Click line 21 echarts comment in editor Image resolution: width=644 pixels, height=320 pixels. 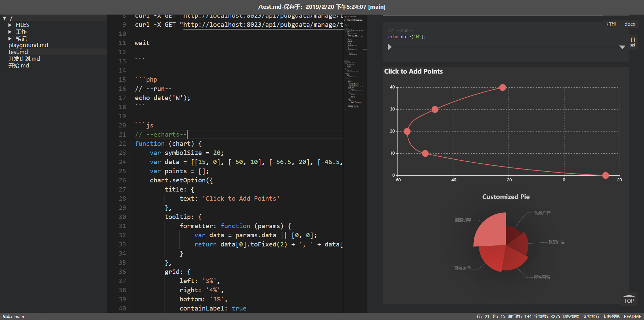161,135
